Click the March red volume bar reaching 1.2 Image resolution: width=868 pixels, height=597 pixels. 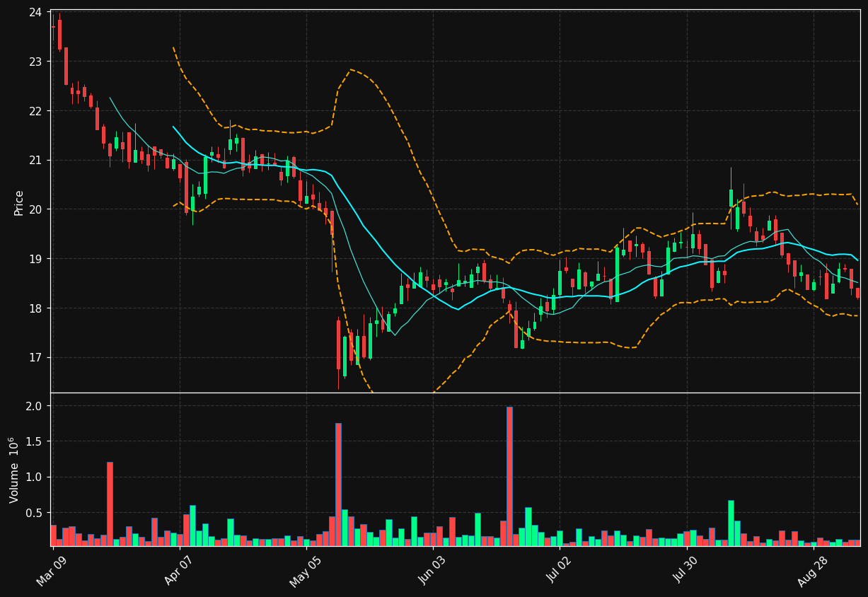tap(110, 504)
